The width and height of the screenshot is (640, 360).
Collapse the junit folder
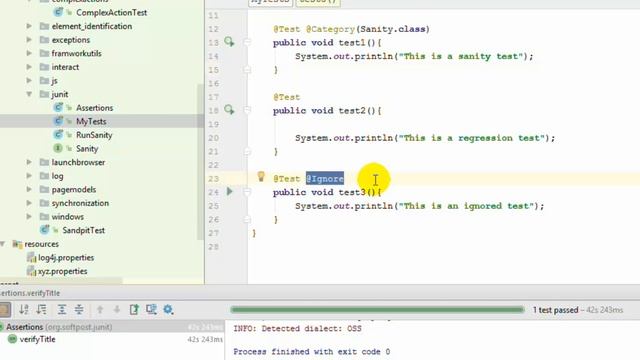[29, 94]
